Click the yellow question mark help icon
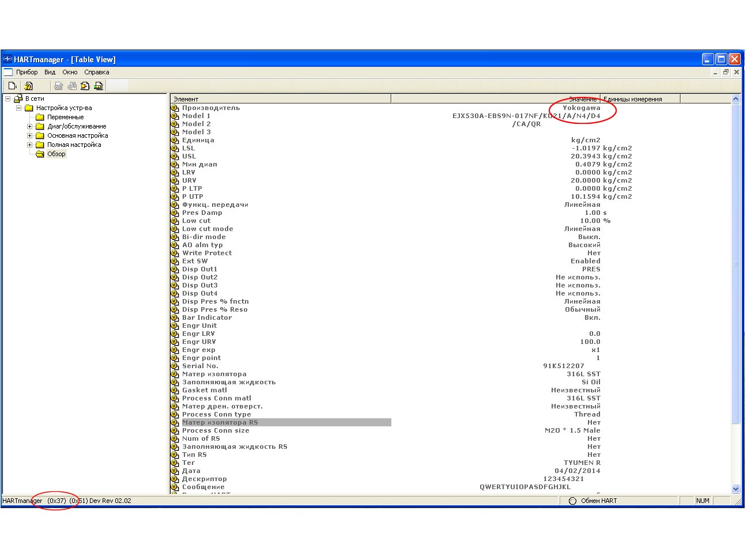 tap(28, 86)
